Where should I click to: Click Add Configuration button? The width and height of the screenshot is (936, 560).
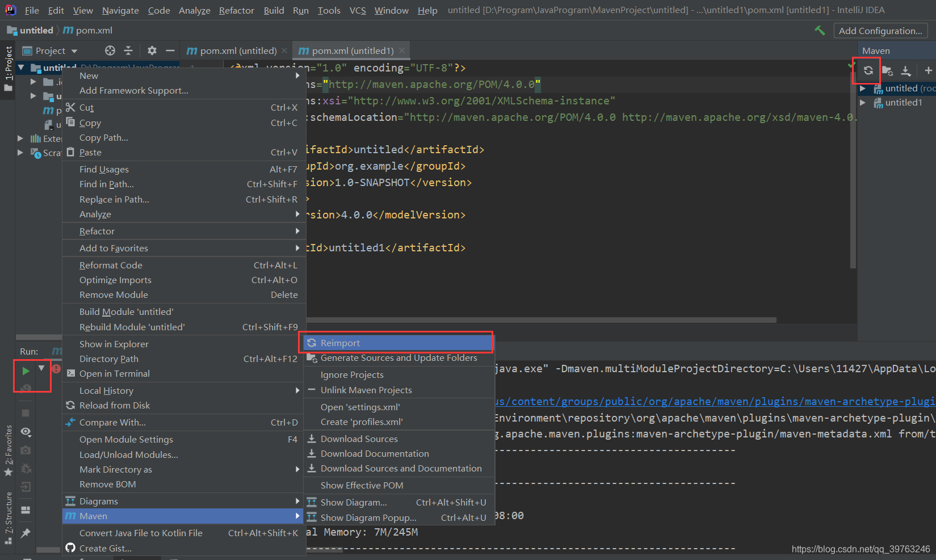[880, 31]
